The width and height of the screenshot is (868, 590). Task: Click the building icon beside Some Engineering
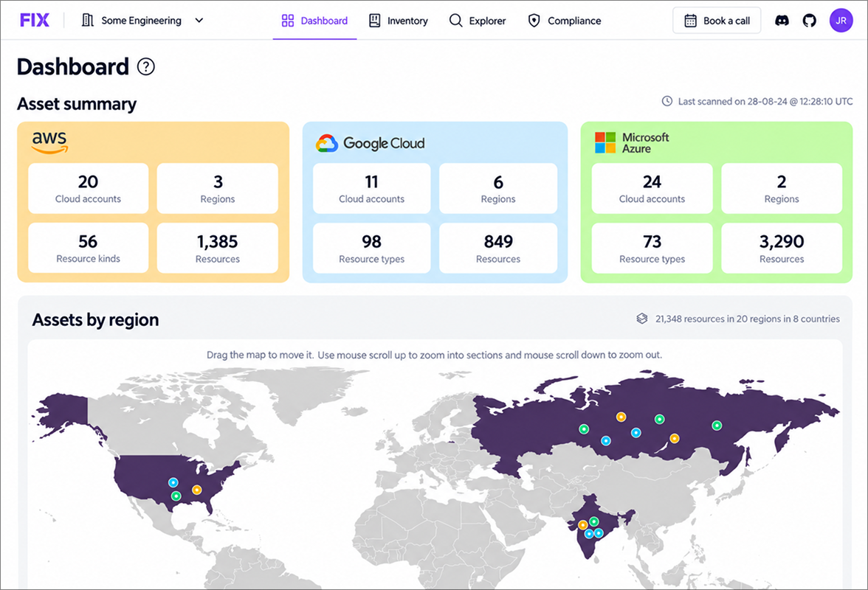[87, 21]
